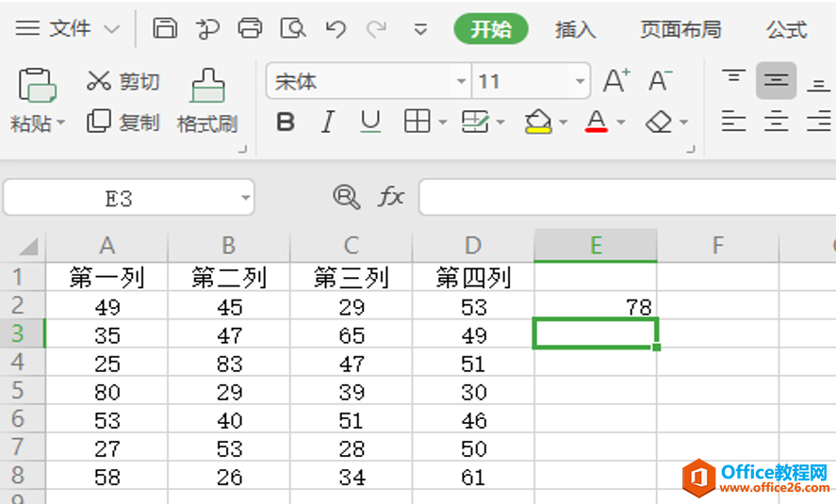This screenshot has width=836, height=504.
Task: Open font settings dialog launcher
Action: (x=691, y=149)
